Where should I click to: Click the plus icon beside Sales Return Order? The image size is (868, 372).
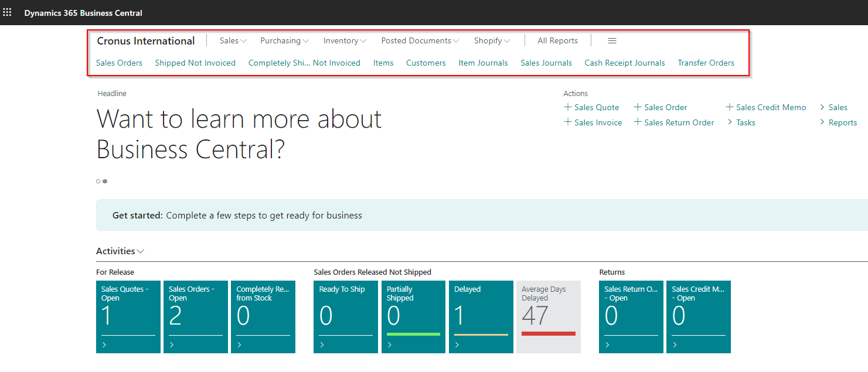pyautogui.click(x=638, y=122)
